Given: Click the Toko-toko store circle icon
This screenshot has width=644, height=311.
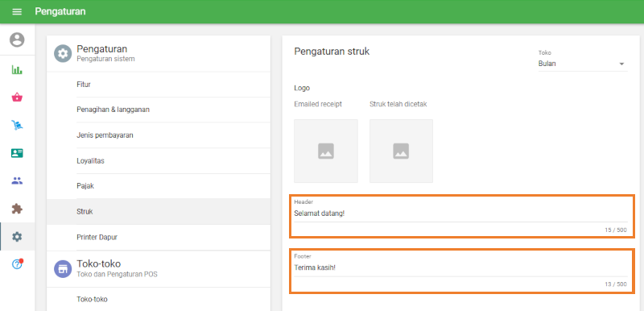Looking at the screenshot, I should point(63,268).
